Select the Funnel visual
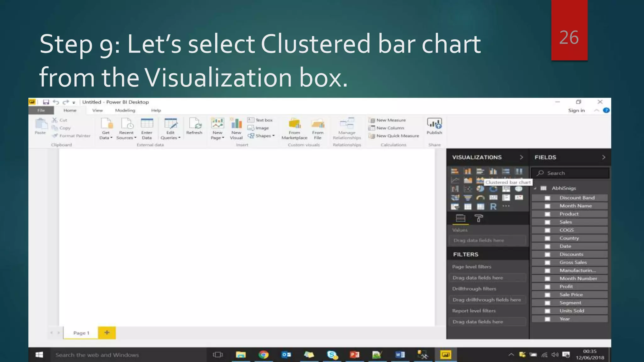This screenshot has width=644, height=362. click(468, 198)
